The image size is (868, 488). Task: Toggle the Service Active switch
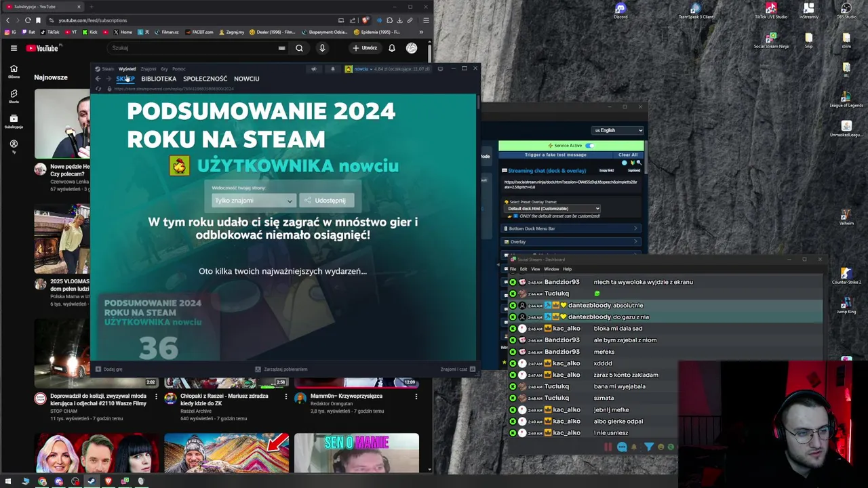click(x=590, y=146)
